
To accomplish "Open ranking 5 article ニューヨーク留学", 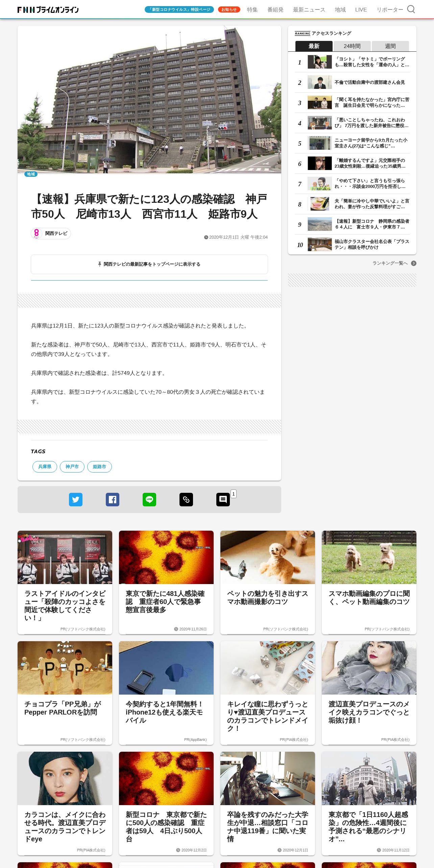I will pyautogui.click(x=352, y=143).
